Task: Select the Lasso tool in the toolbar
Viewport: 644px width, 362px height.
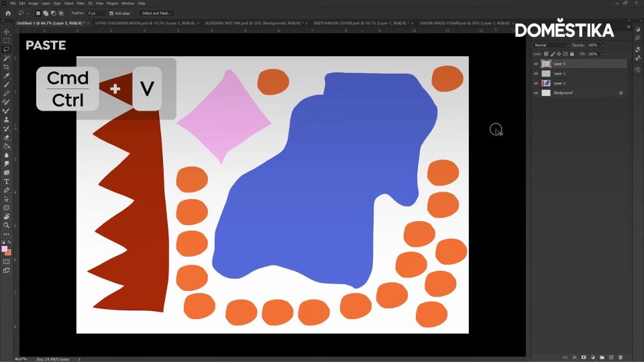Action: 7,50
